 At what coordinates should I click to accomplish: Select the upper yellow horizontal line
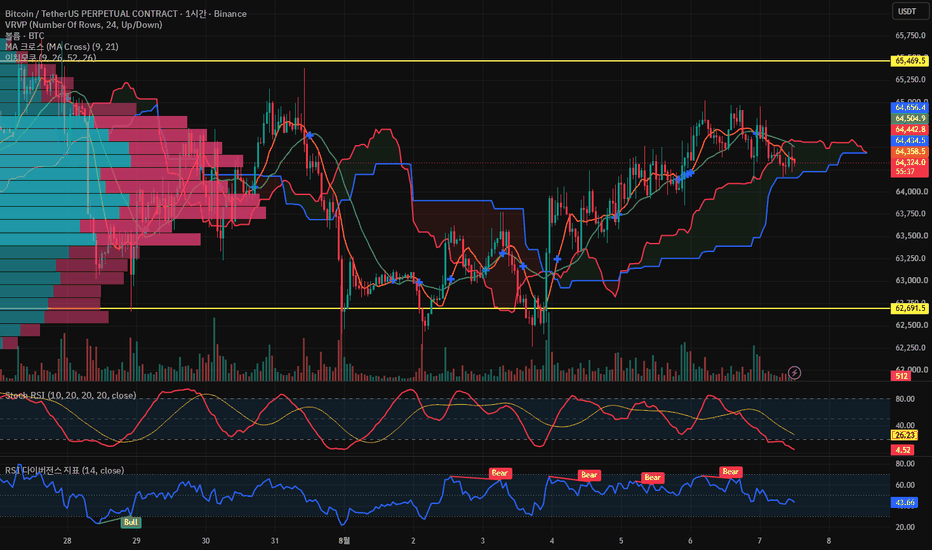[x=446, y=61]
